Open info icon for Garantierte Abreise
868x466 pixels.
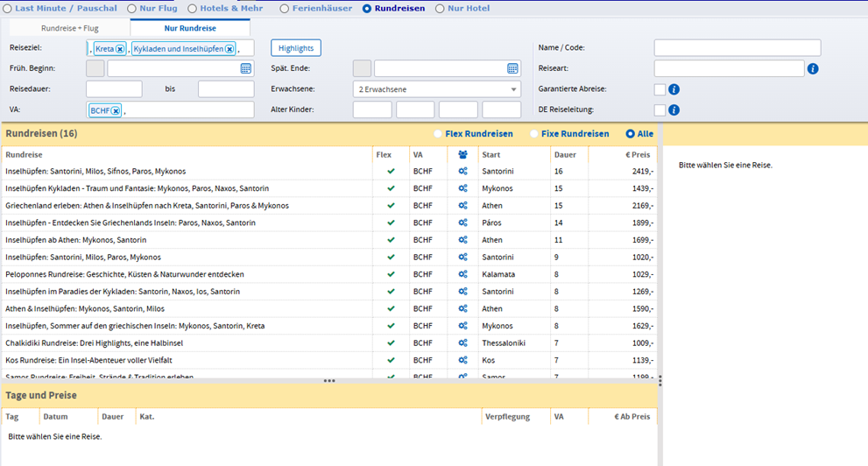point(674,89)
